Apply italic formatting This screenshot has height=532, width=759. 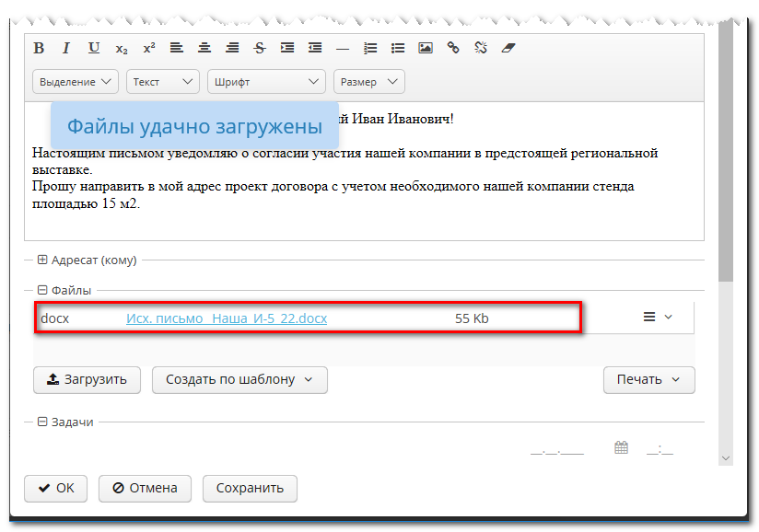pyautogui.click(x=65, y=48)
